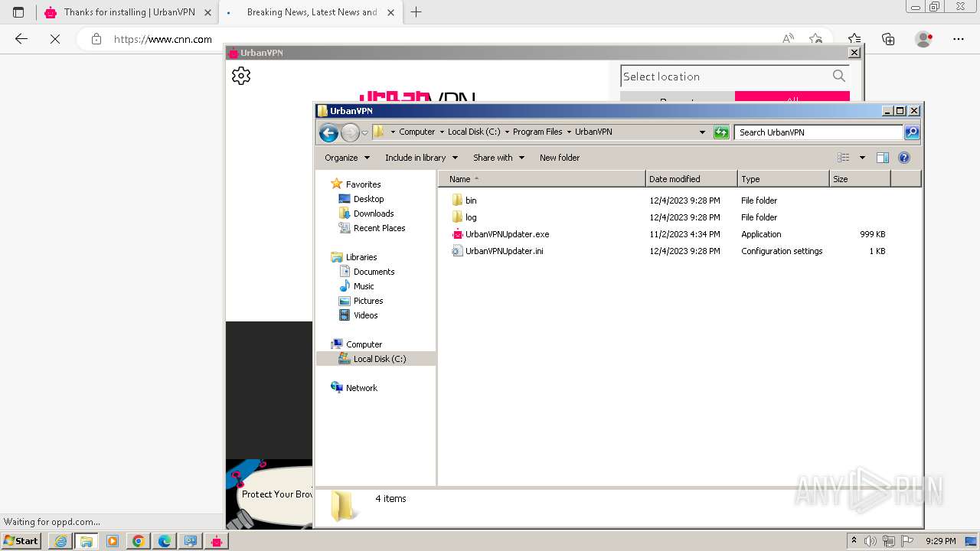980x551 pixels.
Task: Click the search magnifier in Select location
Action: (x=839, y=76)
